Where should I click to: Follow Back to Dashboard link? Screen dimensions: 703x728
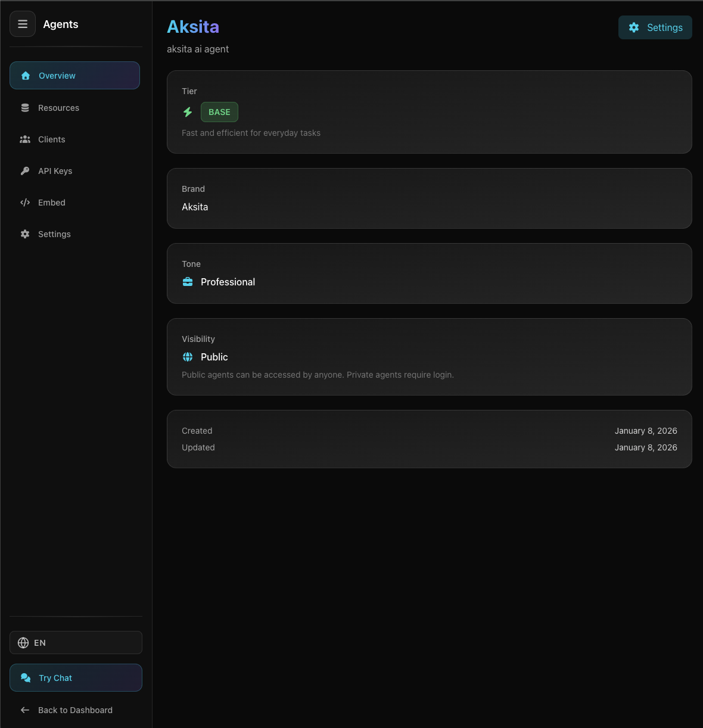[x=75, y=710]
